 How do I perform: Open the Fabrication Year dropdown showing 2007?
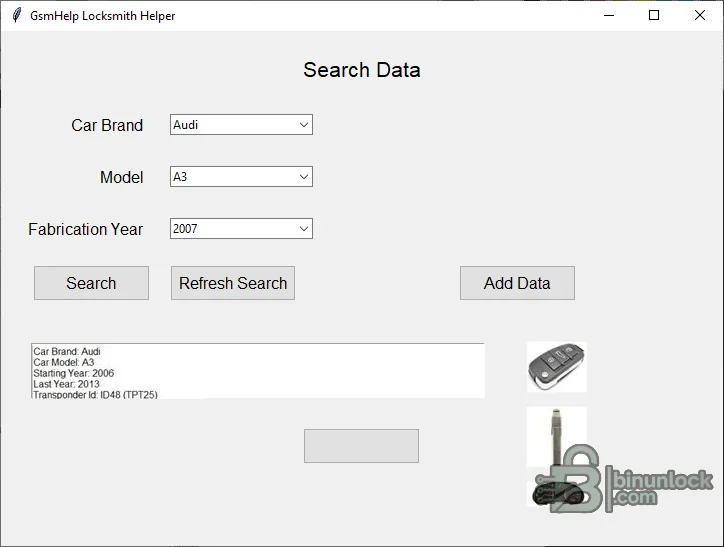pos(241,228)
